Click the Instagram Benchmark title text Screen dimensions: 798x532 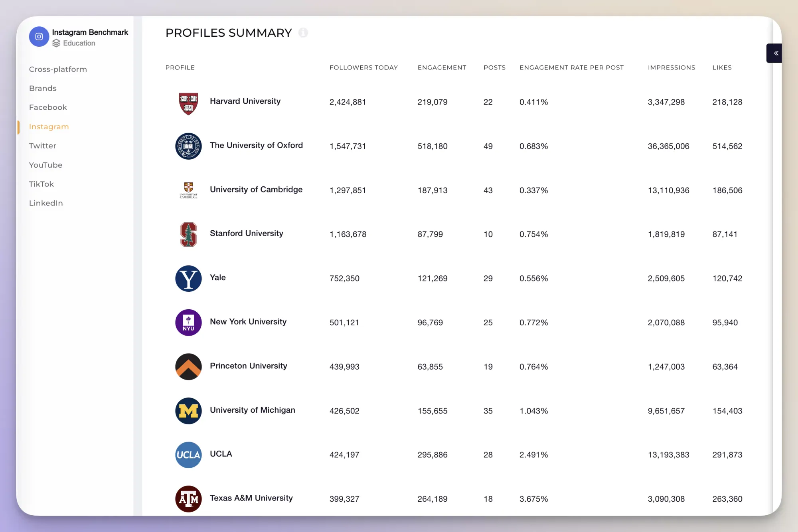click(90, 32)
